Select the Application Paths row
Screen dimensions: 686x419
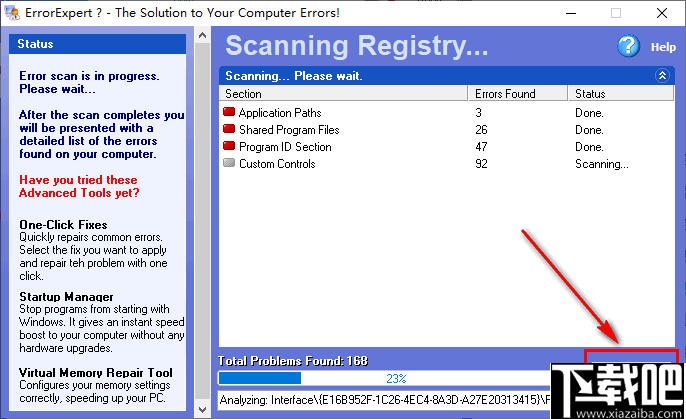pyautogui.click(x=446, y=113)
